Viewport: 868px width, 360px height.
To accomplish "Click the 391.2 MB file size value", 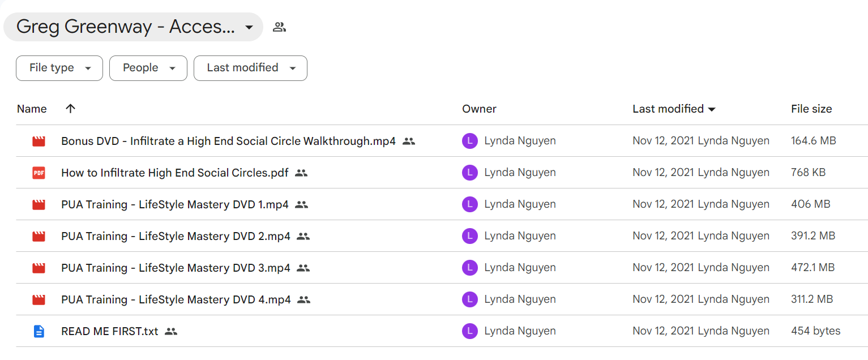I will pos(813,237).
